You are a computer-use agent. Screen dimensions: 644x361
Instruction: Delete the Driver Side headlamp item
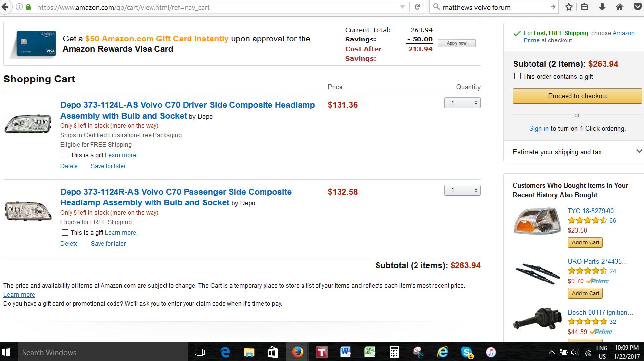[69, 166]
